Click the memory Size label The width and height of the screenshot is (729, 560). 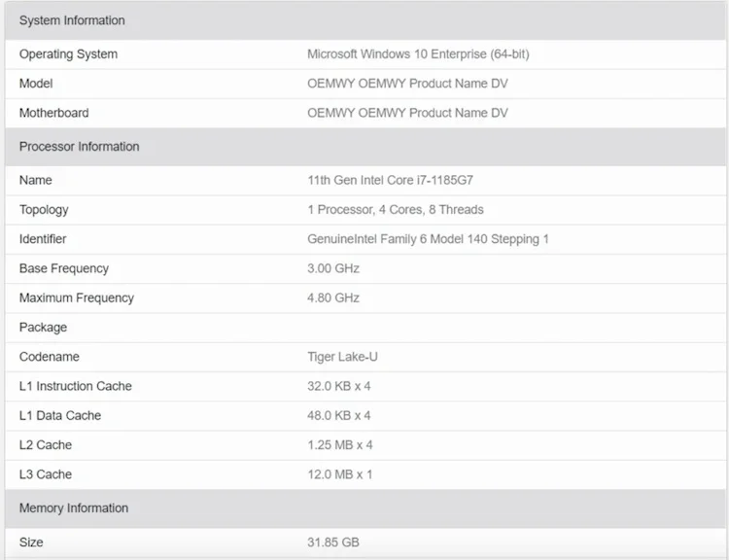[31, 542]
